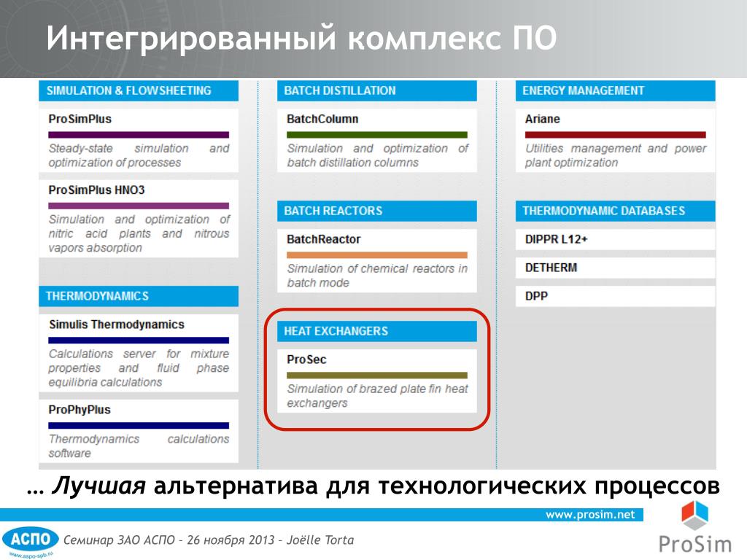
Task: Click the slide title 'Интегрированный комплекс ПО'
Action: [x=301, y=38]
